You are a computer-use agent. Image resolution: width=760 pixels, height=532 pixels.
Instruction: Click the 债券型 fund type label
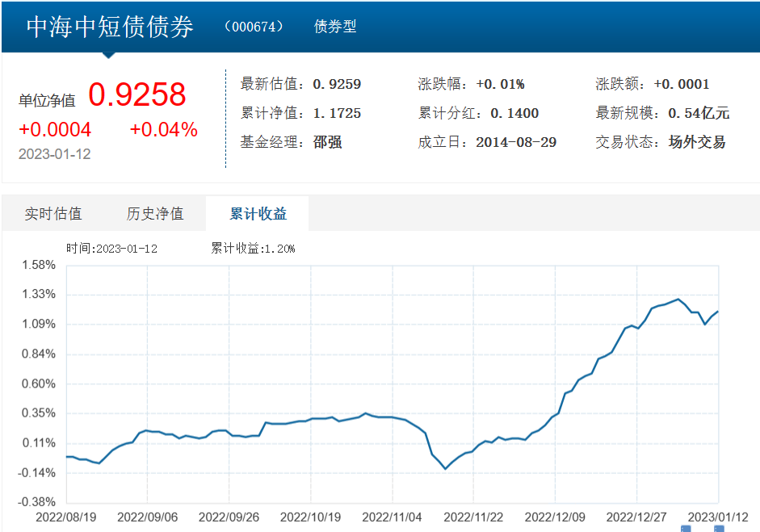(x=335, y=26)
